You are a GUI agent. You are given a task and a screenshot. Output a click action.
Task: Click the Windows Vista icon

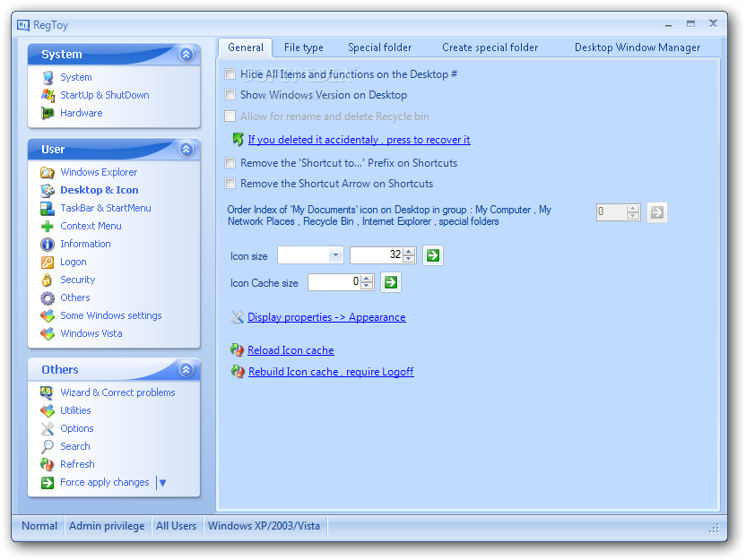click(x=48, y=333)
